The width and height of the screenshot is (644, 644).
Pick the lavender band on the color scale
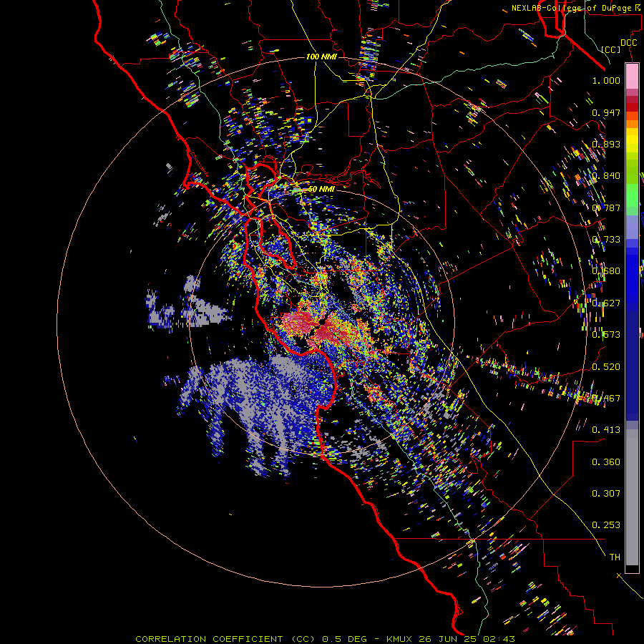coord(632,227)
